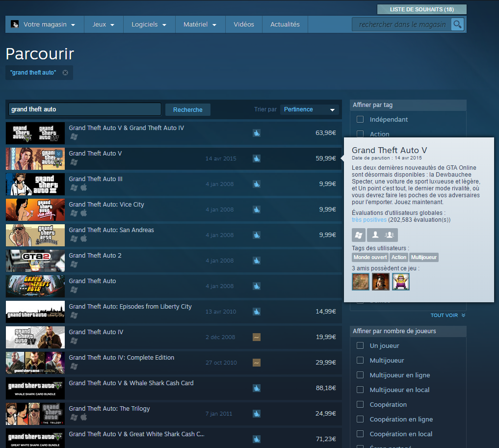Click the magnifying glass search icon
This screenshot has width=499, height=448.
457,25
